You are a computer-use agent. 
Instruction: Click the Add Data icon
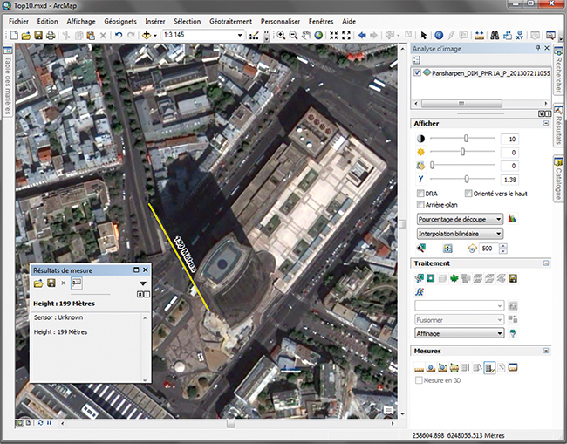pyautogui.click(x=146, y=35)
